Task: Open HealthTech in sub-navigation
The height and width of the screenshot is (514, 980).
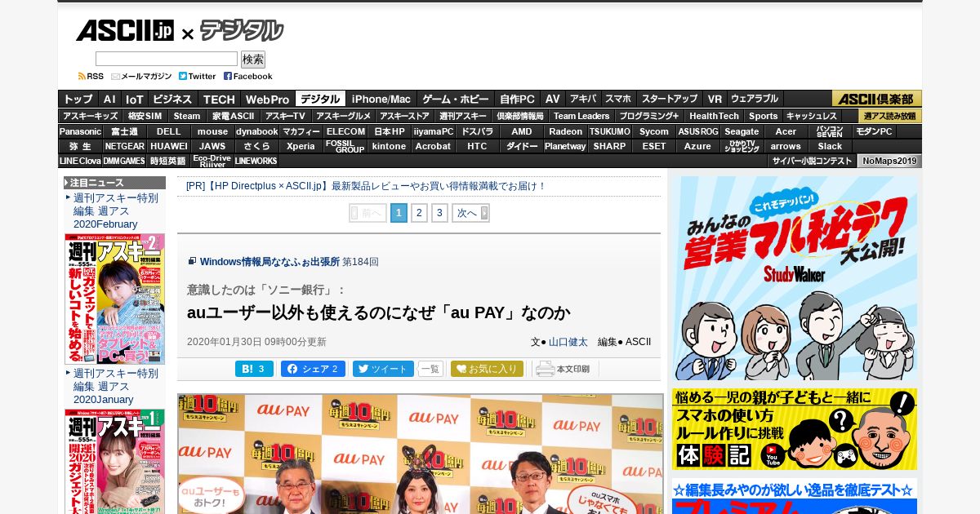Action: (714, 116)
